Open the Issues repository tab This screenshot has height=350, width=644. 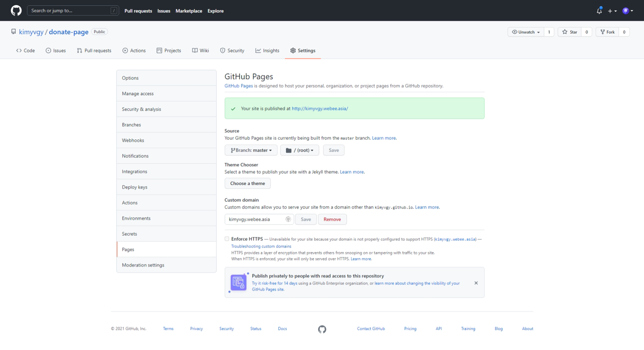(55, 50)
